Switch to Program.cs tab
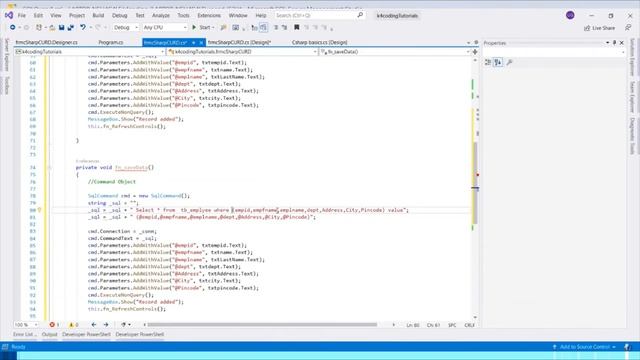Viewport: 640px width, 360px height. (x=111, y=42)
